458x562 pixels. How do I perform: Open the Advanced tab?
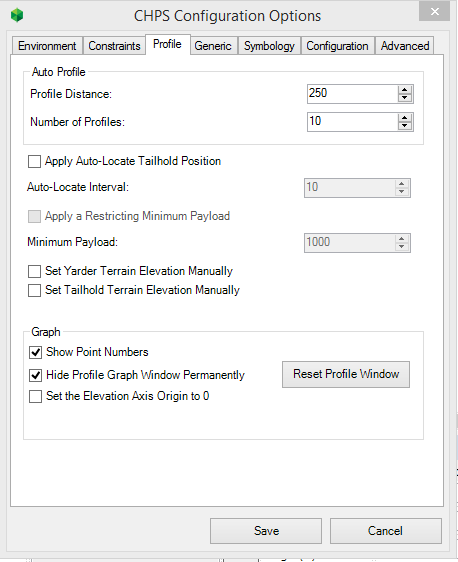pos(405,46)
